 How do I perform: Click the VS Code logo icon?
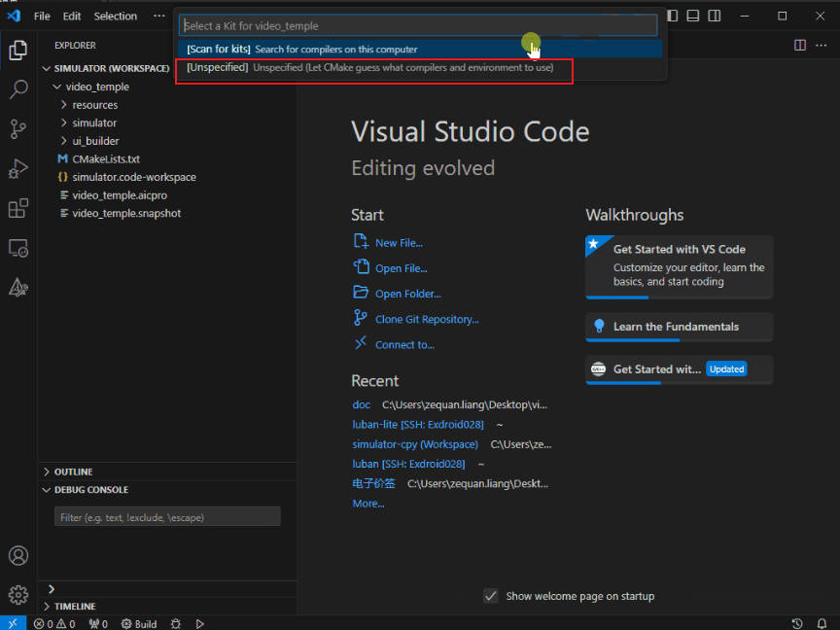point(14,16)
